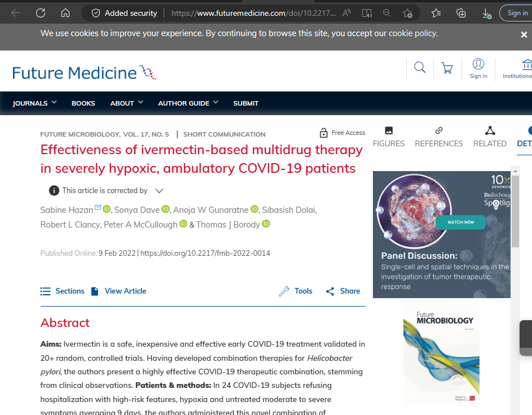Open the SUBMIT menu item

pos(245,103)
